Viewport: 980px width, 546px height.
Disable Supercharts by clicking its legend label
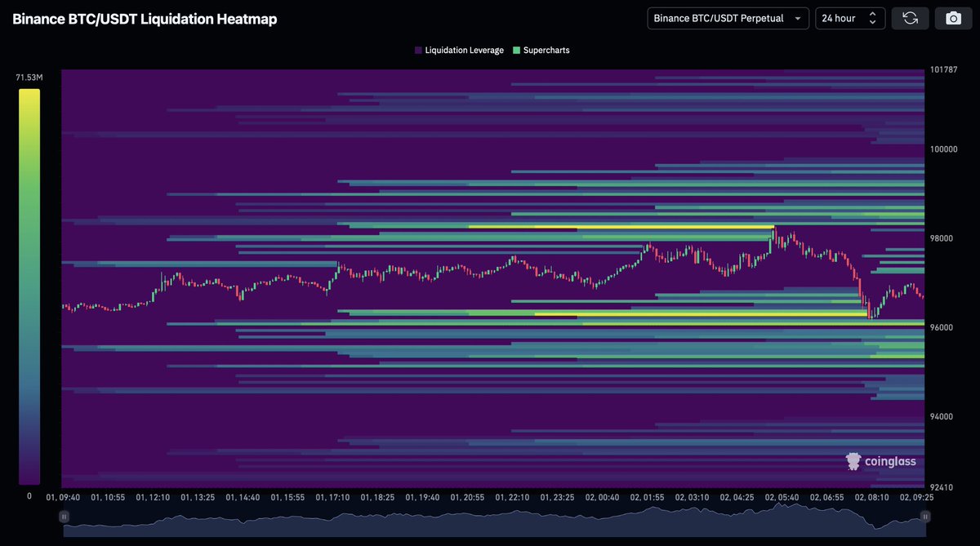coord(546,50)
